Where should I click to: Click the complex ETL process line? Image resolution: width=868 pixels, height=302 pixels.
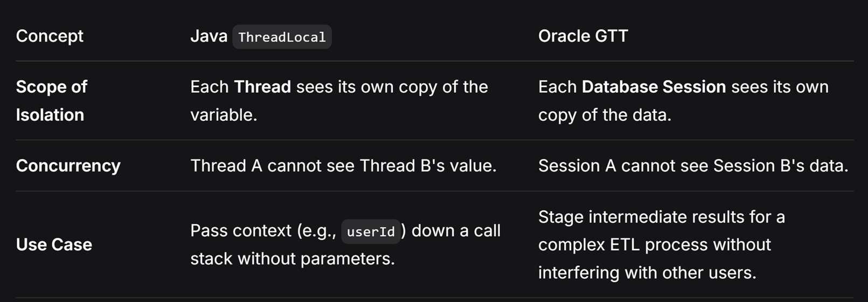point(654,244)
